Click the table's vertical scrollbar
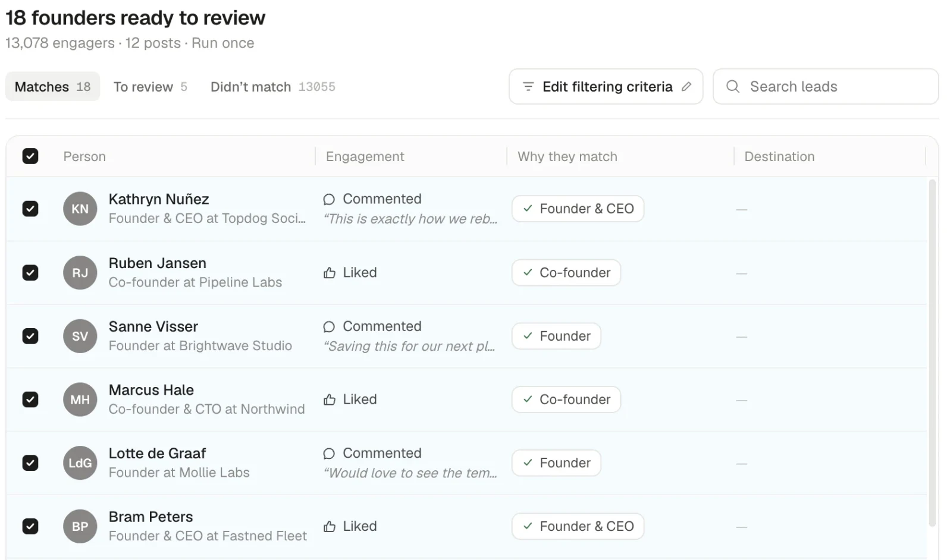Image resolution: width=947 pixels, height=560 pixels. click(x=932, y=353)
